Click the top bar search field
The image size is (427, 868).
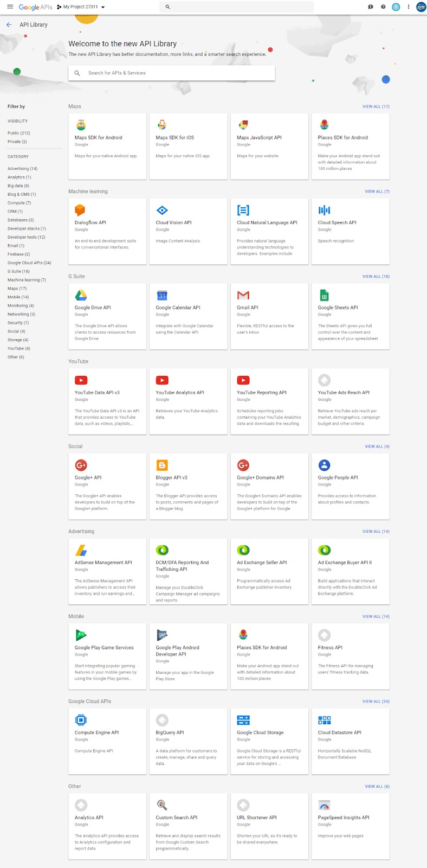tap(237, 7)
